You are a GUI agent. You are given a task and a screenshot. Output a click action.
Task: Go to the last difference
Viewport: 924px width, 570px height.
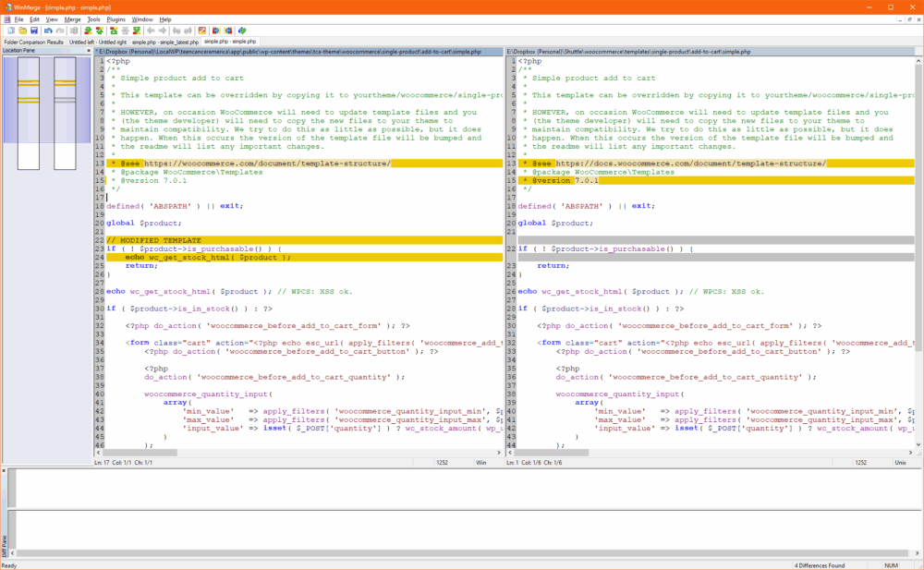(136, 29)
